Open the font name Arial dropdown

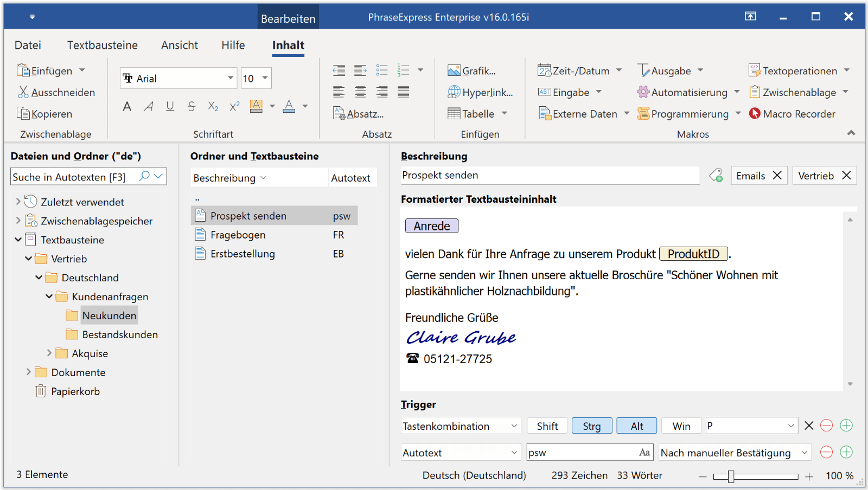[231, 78]
